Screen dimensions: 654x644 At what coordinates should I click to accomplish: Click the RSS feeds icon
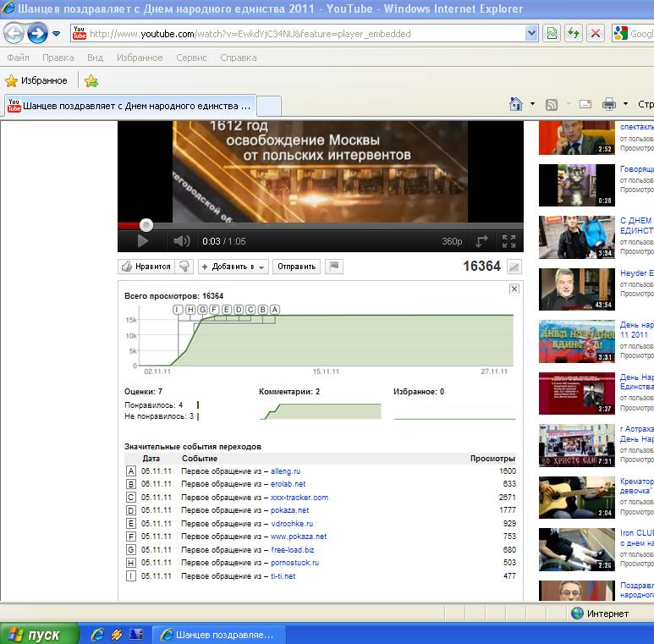tap(552, 104)
